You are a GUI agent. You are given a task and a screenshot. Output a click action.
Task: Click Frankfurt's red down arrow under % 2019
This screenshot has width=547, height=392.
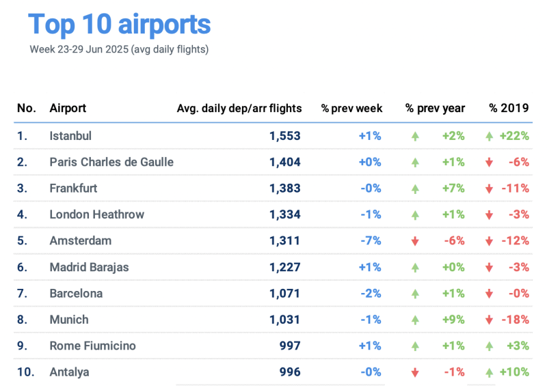click(489, 188)
